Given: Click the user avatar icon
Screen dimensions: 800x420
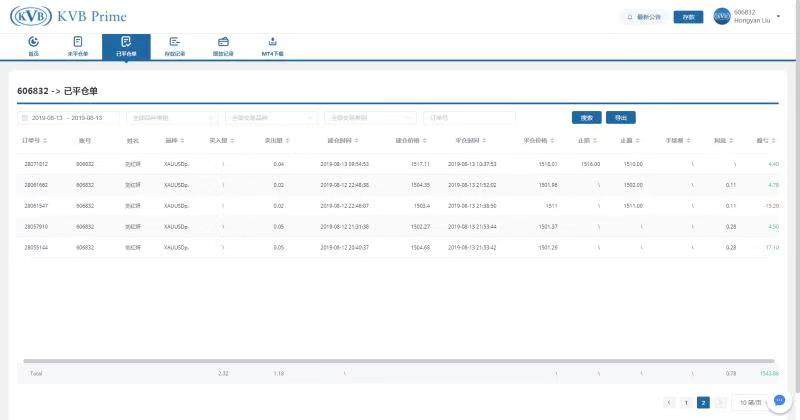Looking at the screenshot, I should pos(722,17).
